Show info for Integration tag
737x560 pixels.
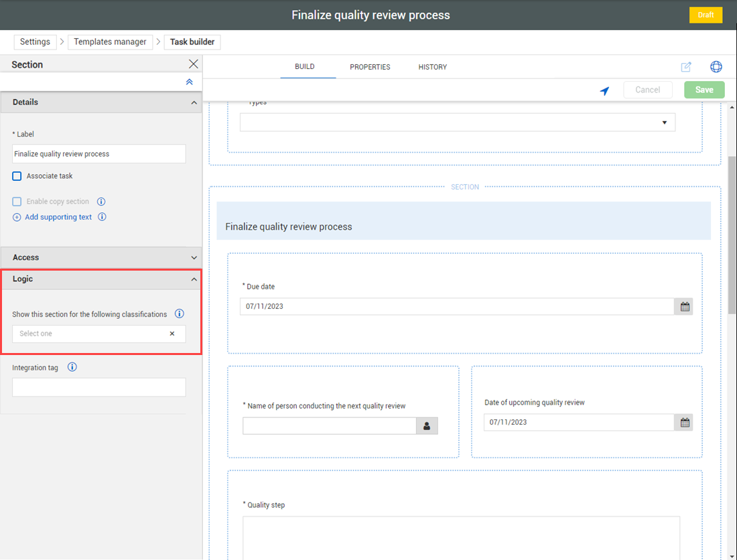coord(72,367)
